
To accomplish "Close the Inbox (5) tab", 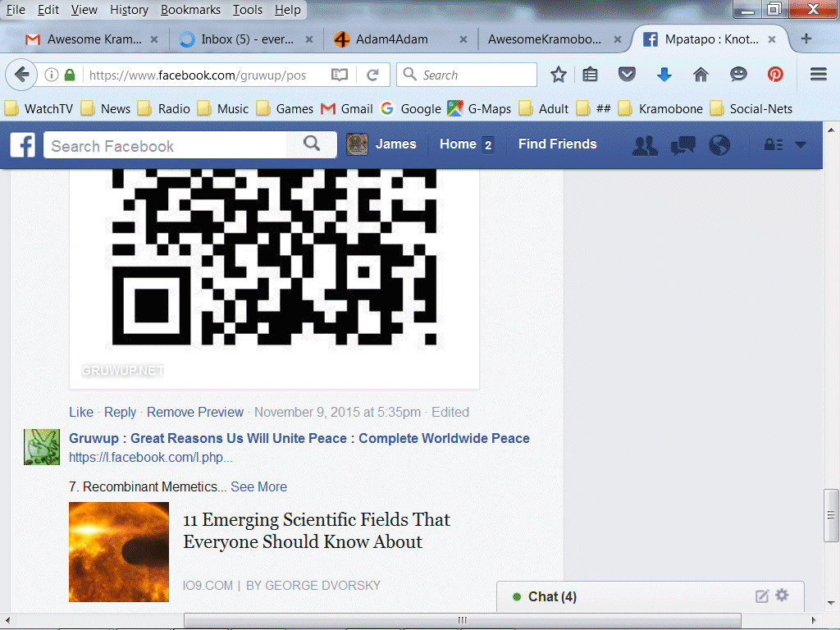I will (x=309, y=39).
